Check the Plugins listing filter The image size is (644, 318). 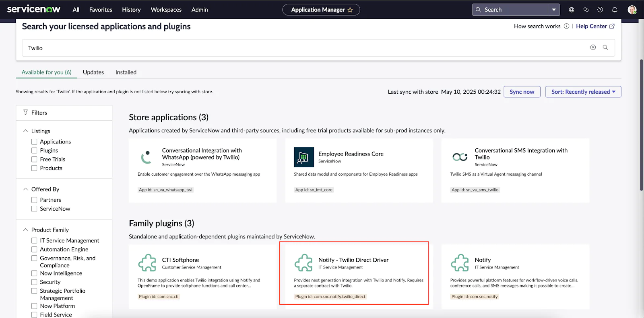[x=34, y=150]
